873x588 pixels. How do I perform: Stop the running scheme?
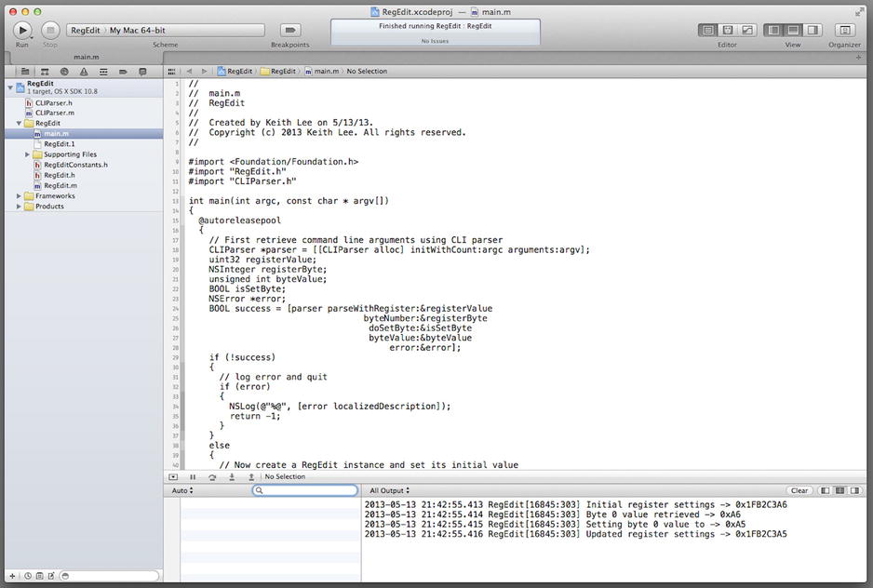[x=50, y=30]
